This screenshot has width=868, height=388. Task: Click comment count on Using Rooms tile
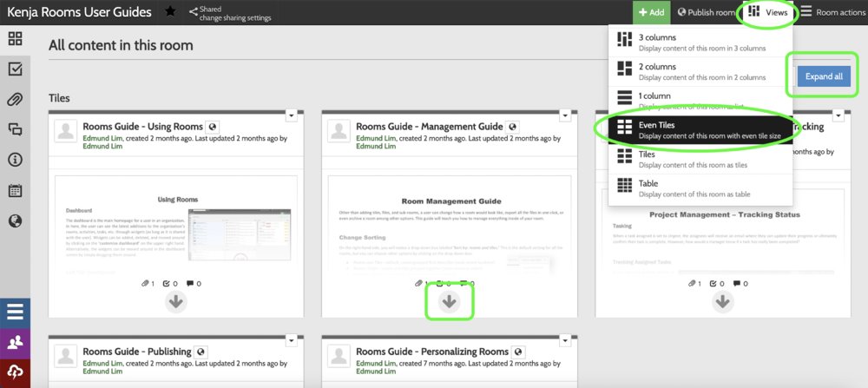coord(194,283)
